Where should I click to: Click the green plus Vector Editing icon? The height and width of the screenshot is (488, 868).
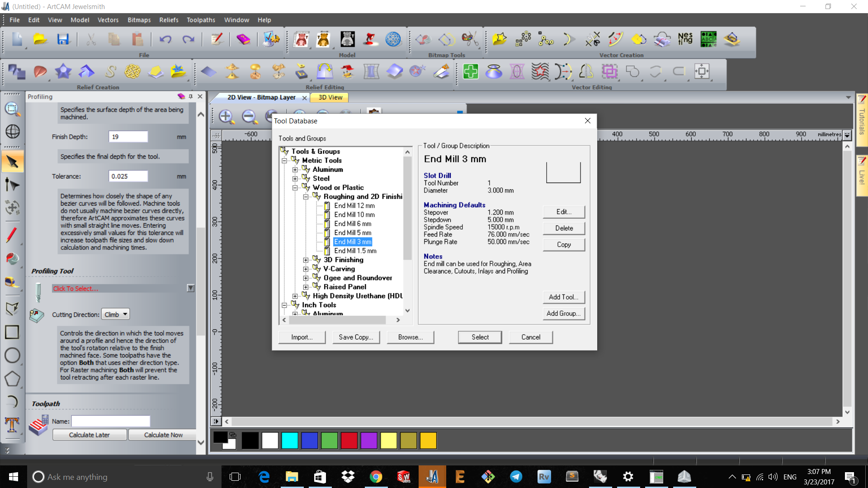pyautogui.click(x=471, y=72)
